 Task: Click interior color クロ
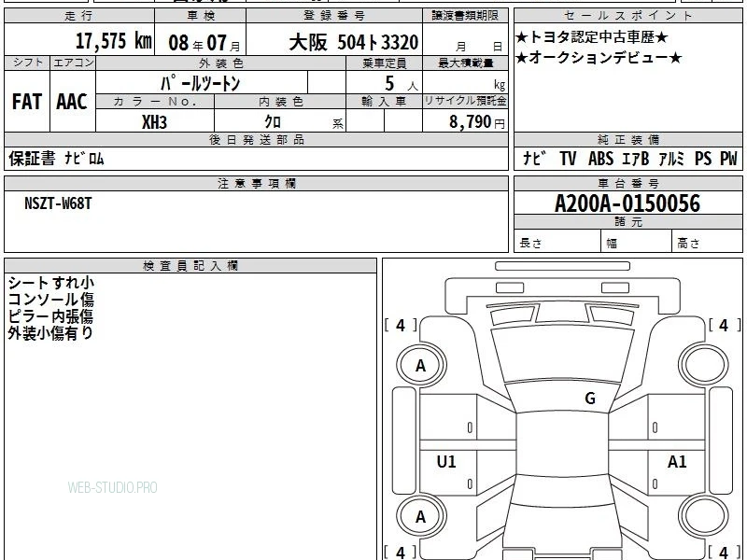point(273,122)
